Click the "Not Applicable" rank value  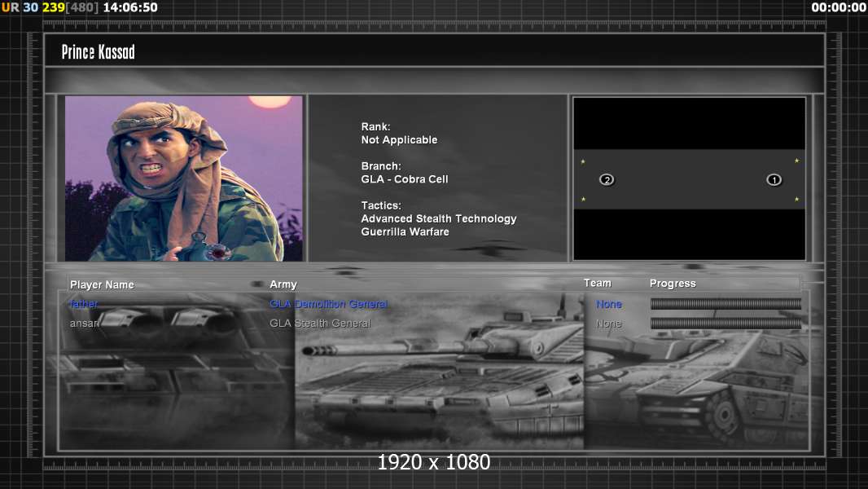[399, 140]
